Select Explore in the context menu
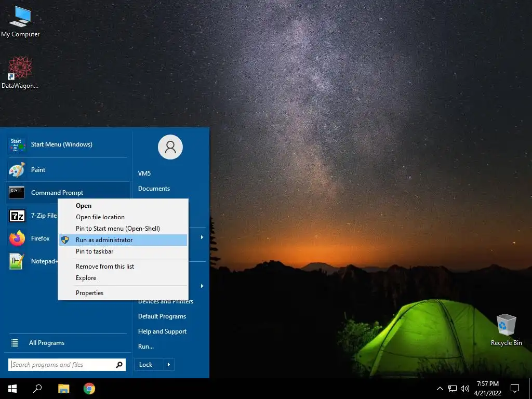The image size is (532, 399). 123,278
